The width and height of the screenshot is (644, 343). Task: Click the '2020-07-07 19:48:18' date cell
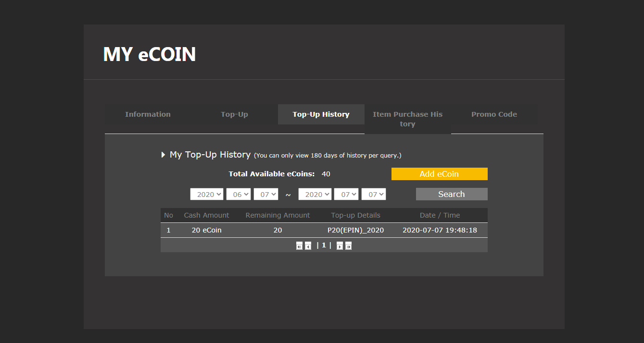440,230
